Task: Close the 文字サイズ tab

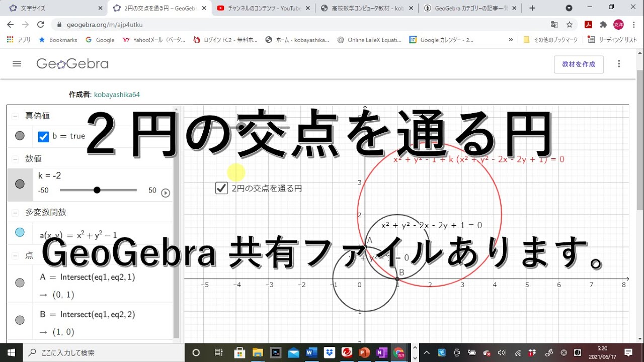Action: pyautogui.click(x=100, y=8)
